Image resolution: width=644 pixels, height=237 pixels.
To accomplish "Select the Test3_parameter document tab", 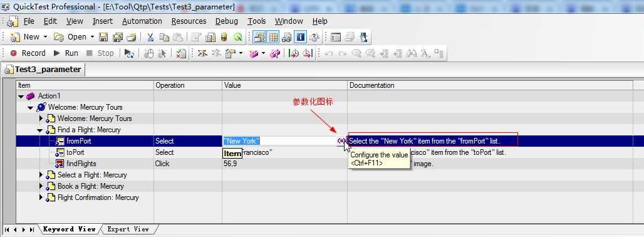I will [x=44, y=70].
